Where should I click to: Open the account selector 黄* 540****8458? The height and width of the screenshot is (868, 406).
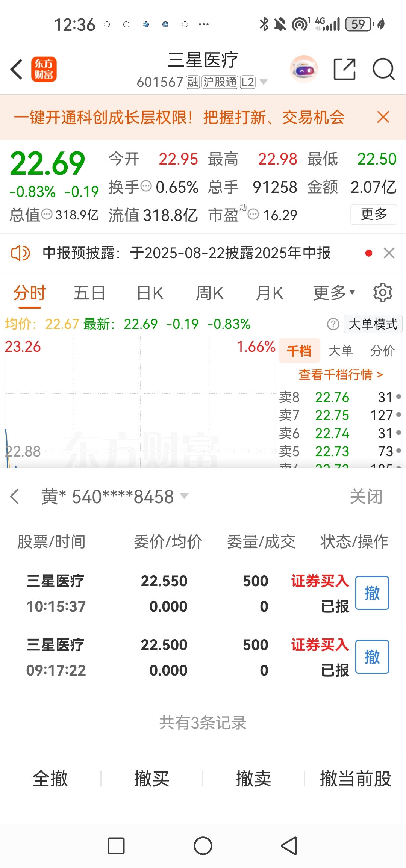point(115,497)
